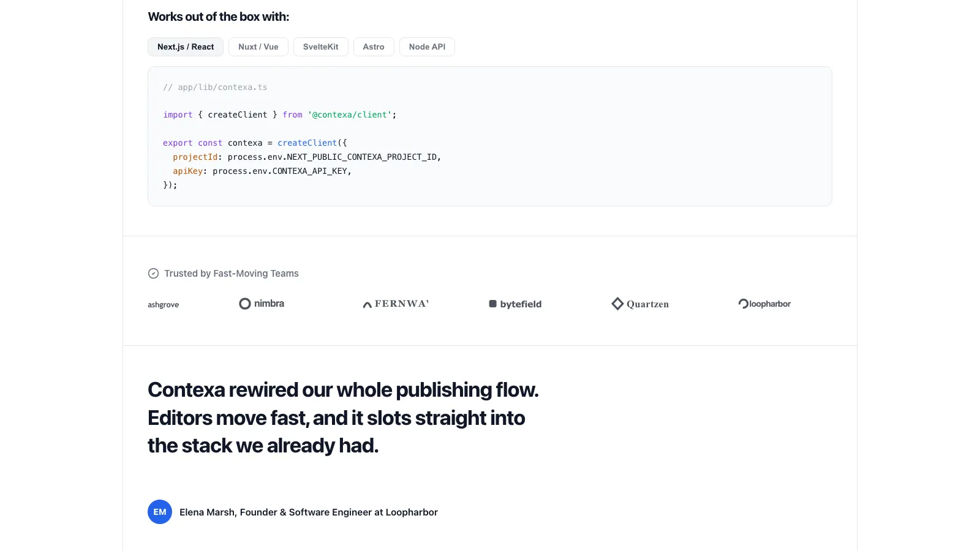Click the ashgrove logo
The width and height of the screenshot is (980, 551).
click(164, 305)
